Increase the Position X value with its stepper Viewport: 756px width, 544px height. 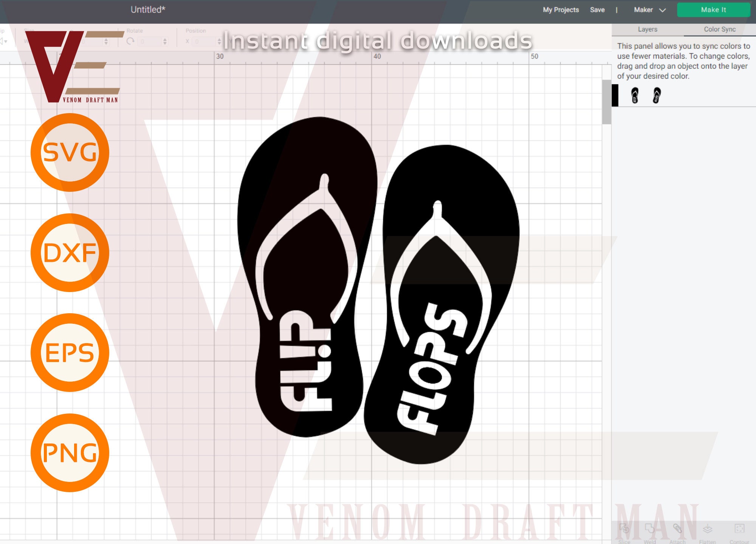click(x=219, y=39)
